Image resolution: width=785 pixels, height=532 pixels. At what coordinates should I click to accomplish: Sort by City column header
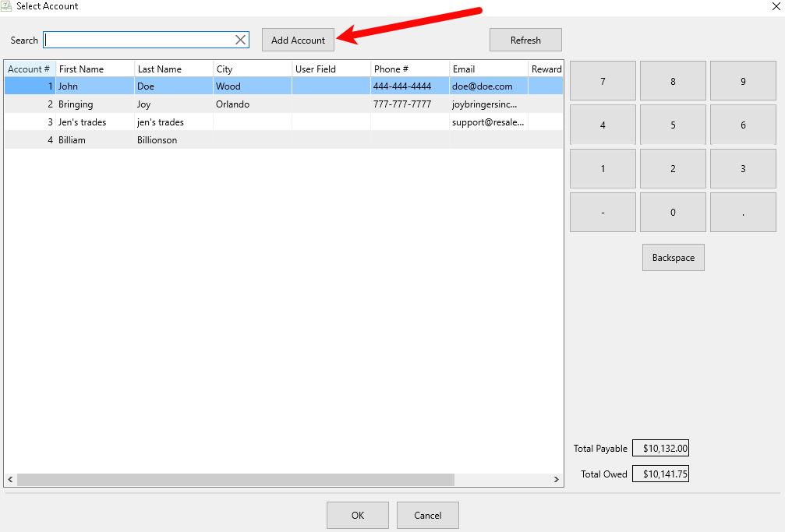pos(253,69)
